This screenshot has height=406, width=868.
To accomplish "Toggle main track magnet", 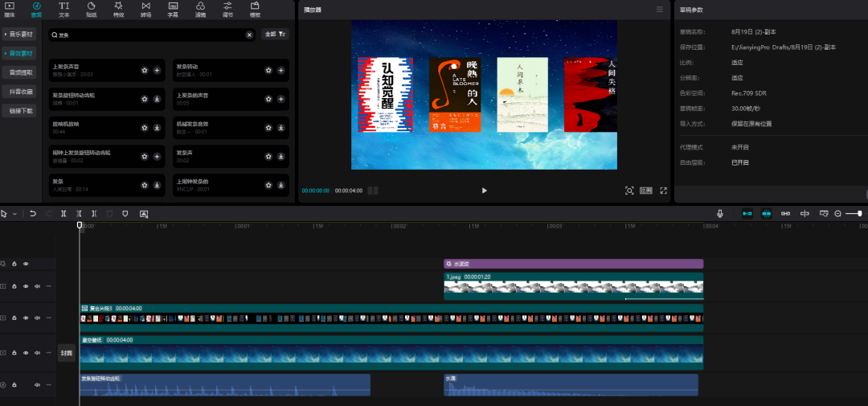I will [x=747, y=213].
